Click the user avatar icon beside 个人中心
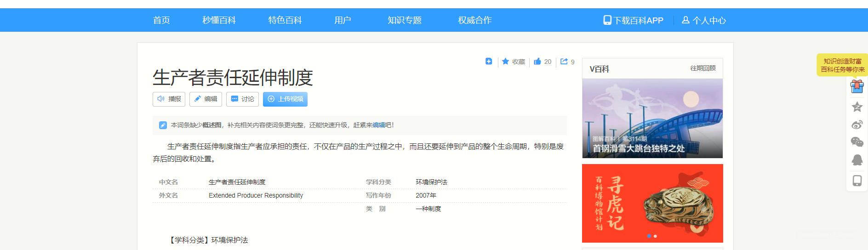 [x=685, y=20]
